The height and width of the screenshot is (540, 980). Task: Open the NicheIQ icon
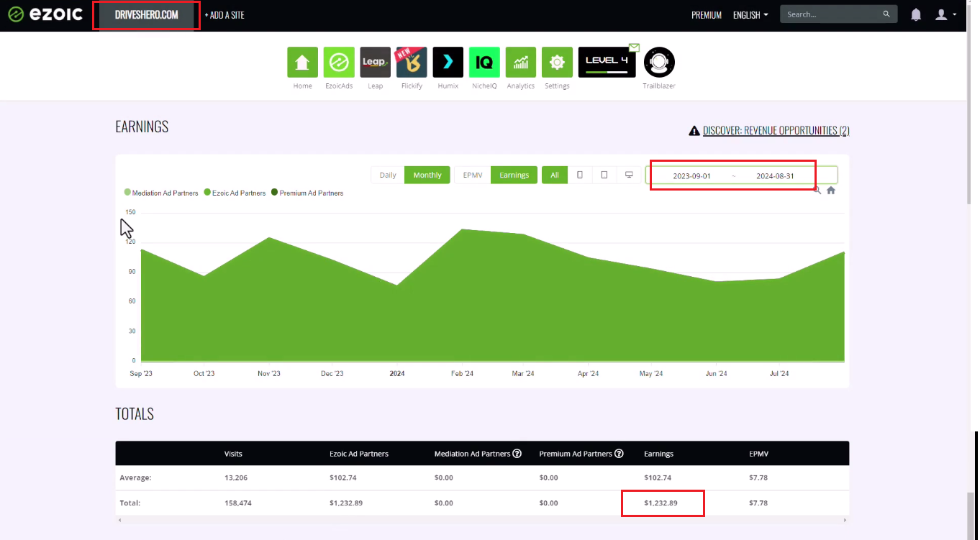484,63
